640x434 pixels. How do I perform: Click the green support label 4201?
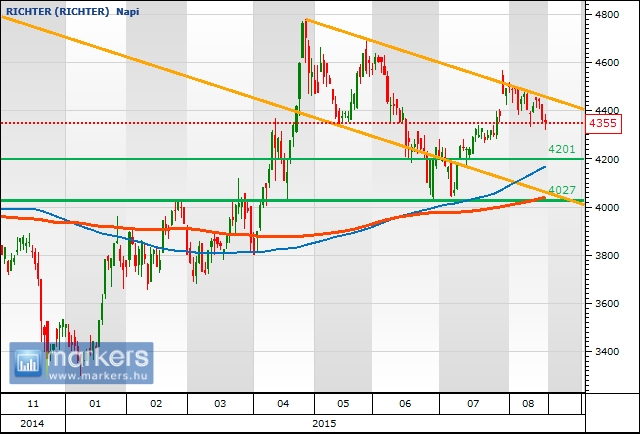(x=562, y=149)
